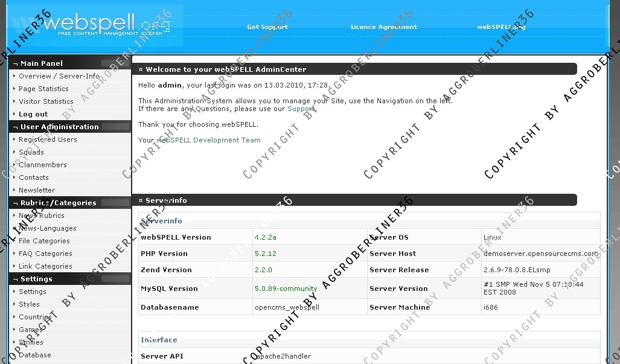Click the Welcome to your webSPELL AdminCenter header
Image resolution: width=620 pixels, height=364 pixels.
(354, 69)
